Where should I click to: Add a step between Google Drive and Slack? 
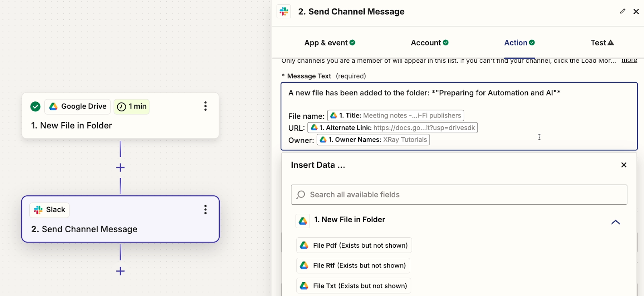[x=120, y=168]
